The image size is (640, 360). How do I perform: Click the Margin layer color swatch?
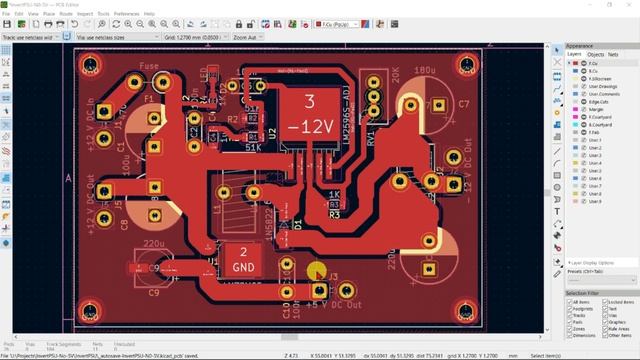click(x=576, y=109)
